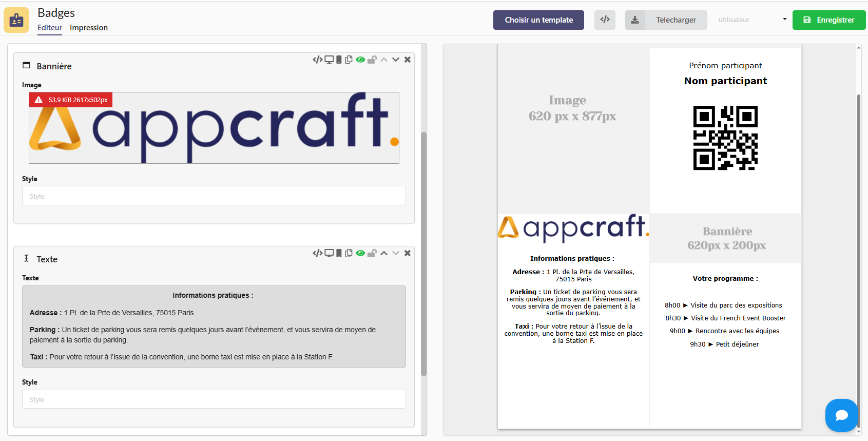Move Texte block up with chevron
Screen dimensions: 868x441
point(384,253)
